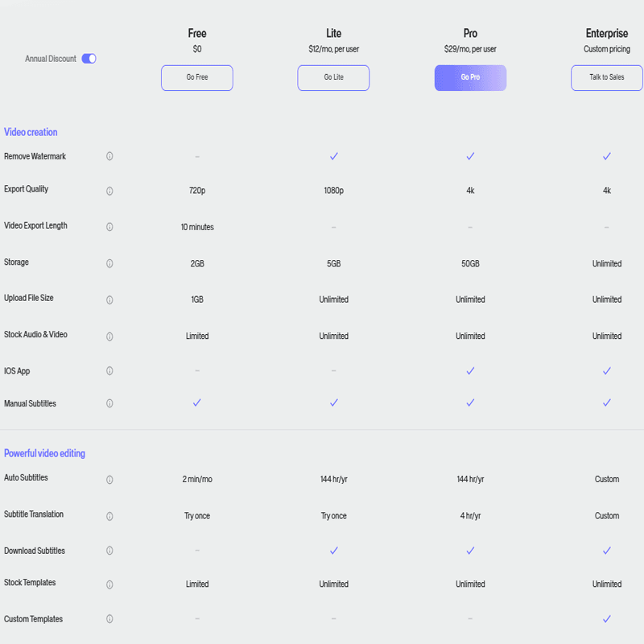Toggle the Annual Discount switch
This screenshot has height=644, width=644.
click(89, 59)
